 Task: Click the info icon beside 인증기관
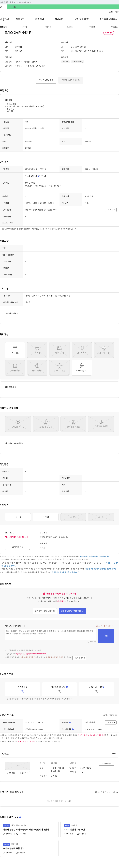[x=70, y=722]
